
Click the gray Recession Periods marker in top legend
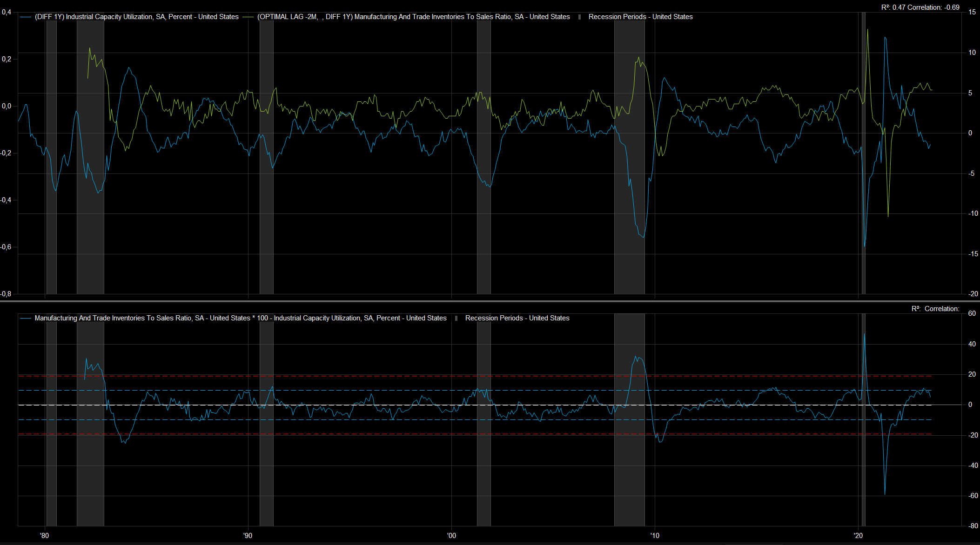coord(579,17)
